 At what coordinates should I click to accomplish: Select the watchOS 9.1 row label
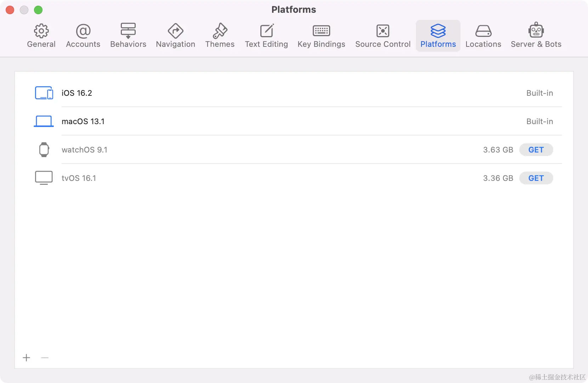(x=84, y=150)
